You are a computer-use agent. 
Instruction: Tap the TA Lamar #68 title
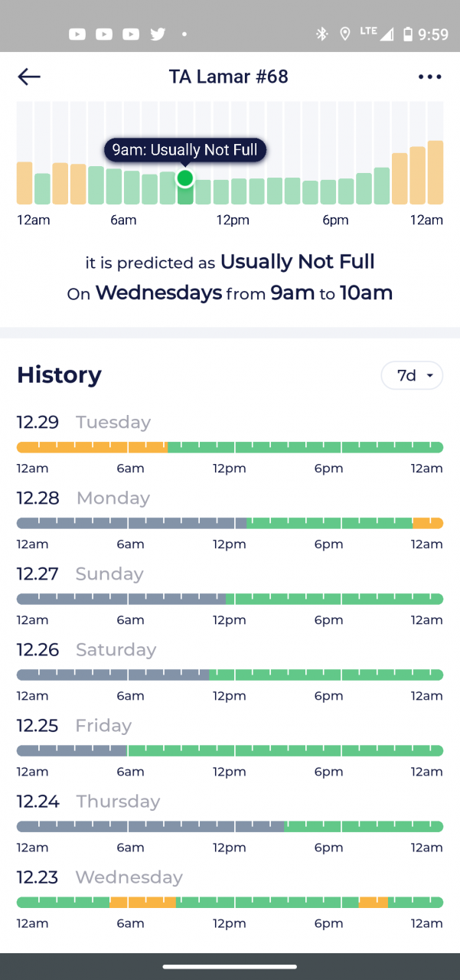pos(229,77)
